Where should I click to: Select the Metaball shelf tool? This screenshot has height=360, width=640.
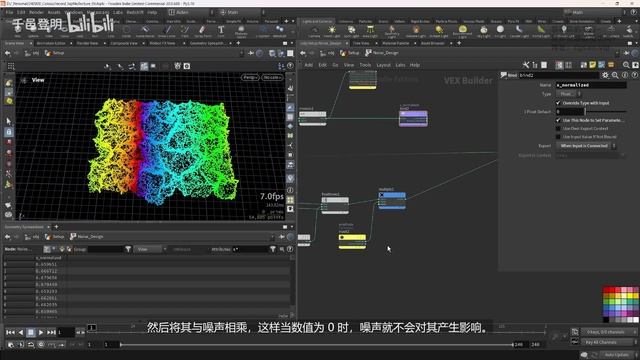pos(280,31)
